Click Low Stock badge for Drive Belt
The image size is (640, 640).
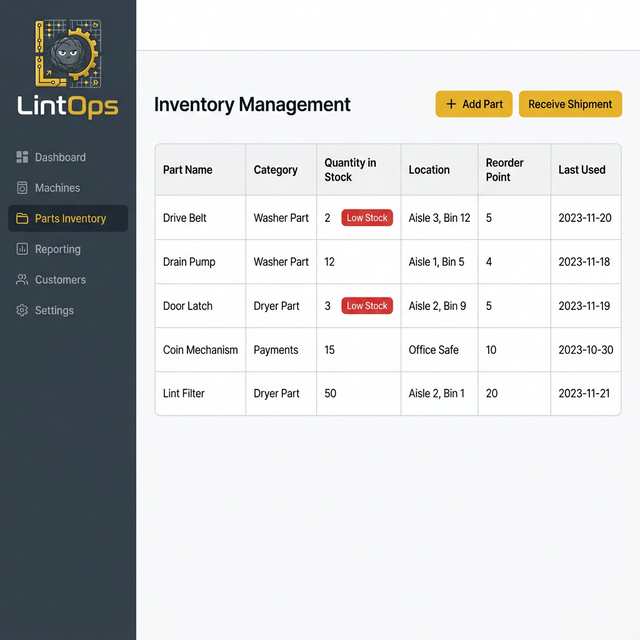[x=367, y=218]
